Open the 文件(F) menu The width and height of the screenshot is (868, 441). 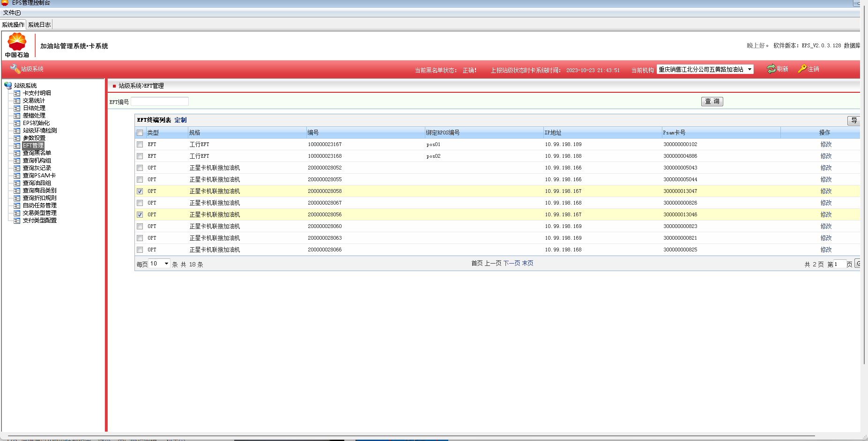[12, 13]
